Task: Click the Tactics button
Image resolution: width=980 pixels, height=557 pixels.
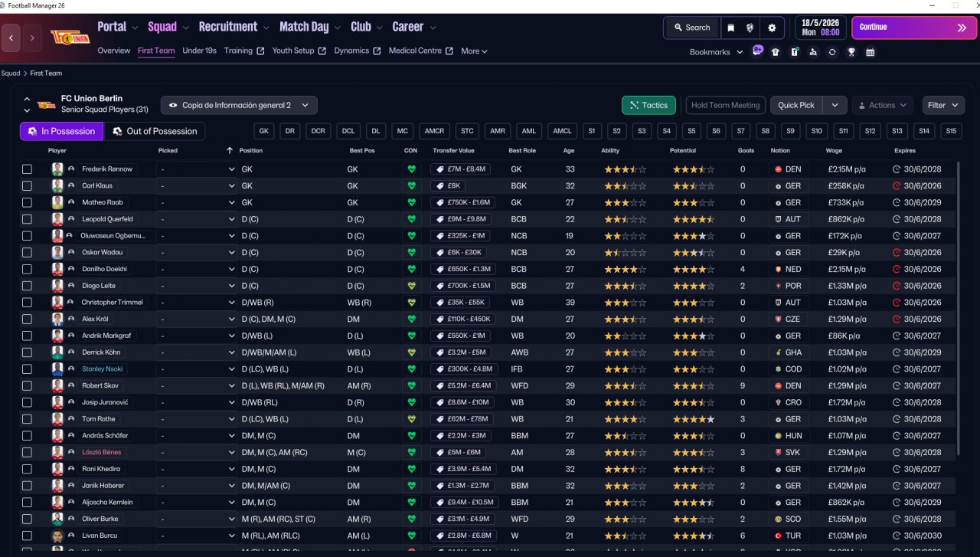Action: tap(648, 105)
